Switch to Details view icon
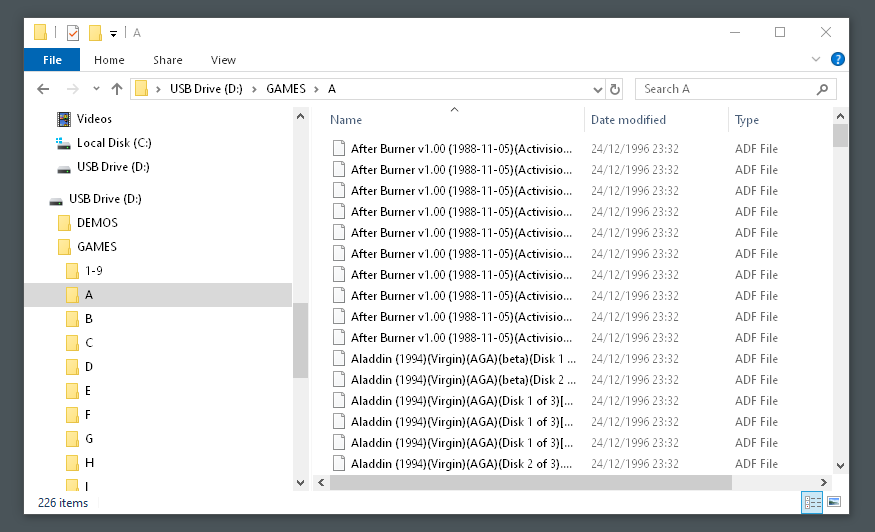875x532 pixels. click(812, 502)
